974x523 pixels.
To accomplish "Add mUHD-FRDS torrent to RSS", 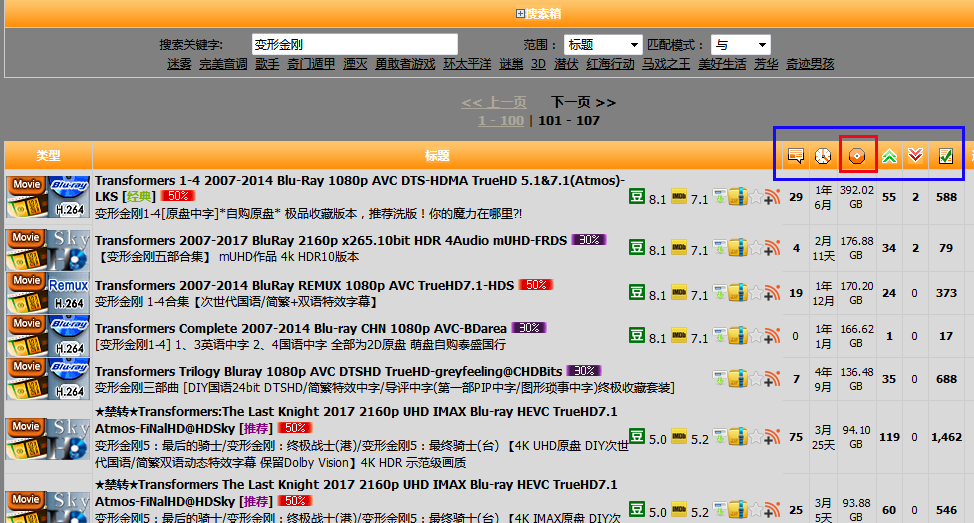I will [772, 248].
